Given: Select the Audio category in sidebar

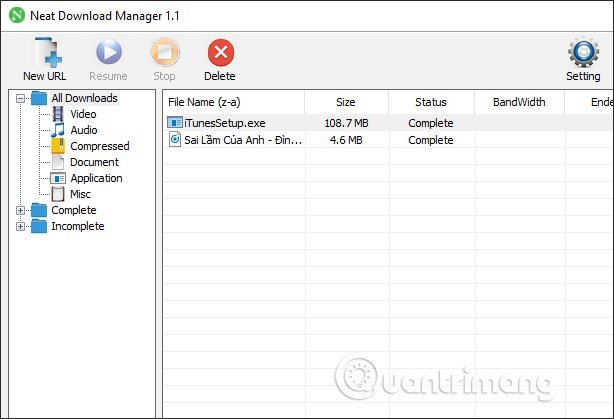Looking at the screenshot, I should point(83,130).
